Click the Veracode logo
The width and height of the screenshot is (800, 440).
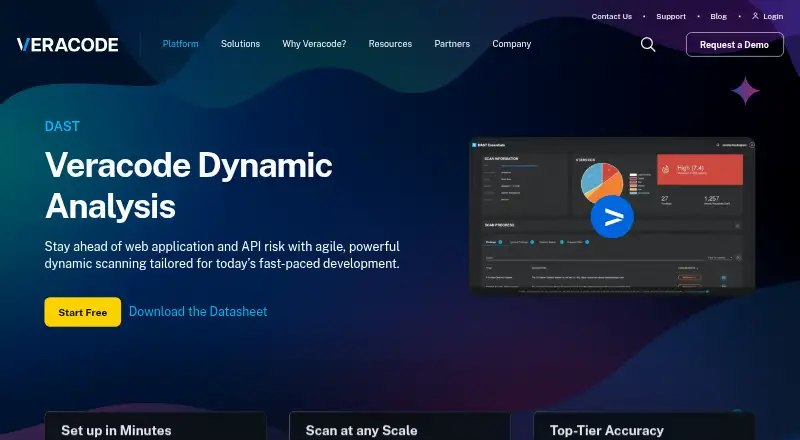click(x=67, y=45)
